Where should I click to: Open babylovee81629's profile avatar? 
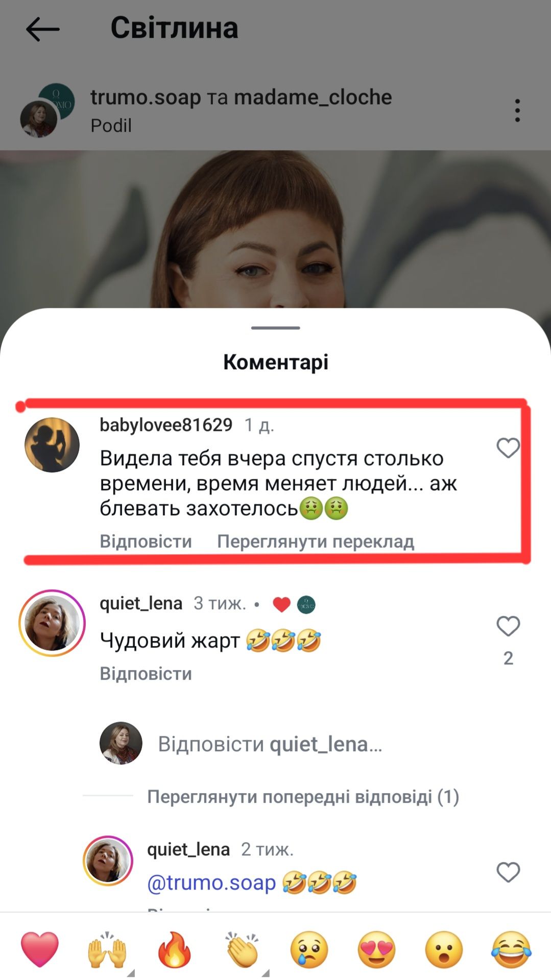tap(52, 445)
